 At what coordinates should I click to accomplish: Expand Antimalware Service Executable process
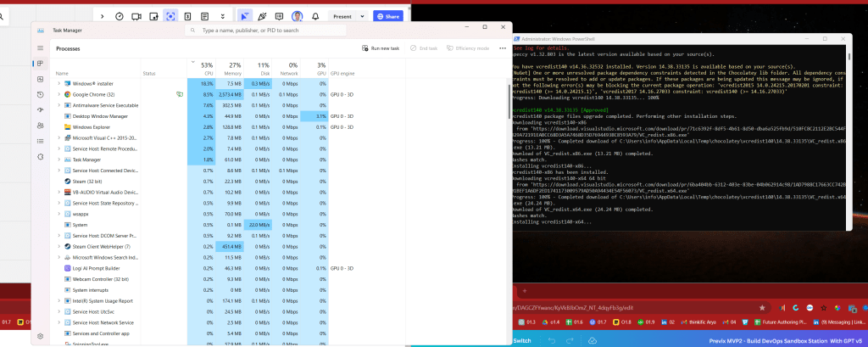[58, 105]
